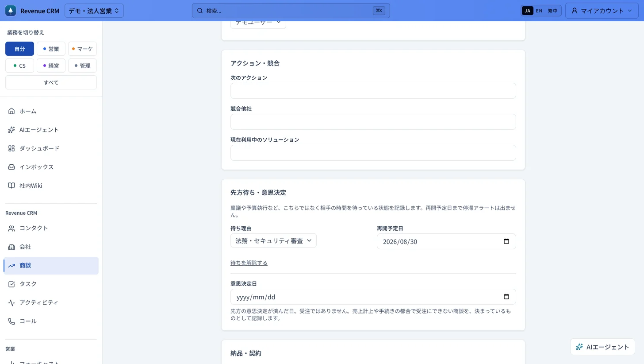Image resolution: width=644 pixels, height=364 pixels.
Task: Click the アクティビティ pulse icon
Action: [11, 302]
